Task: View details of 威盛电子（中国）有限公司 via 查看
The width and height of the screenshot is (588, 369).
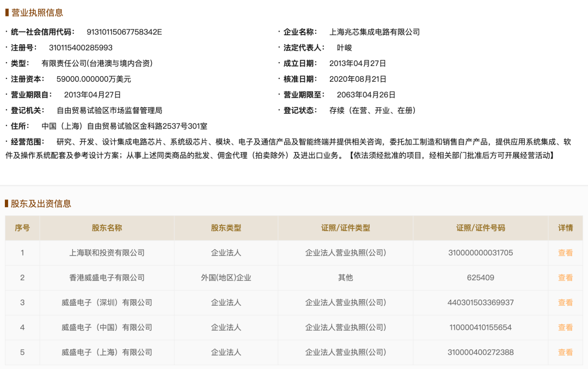Action: (x=565, y=328)
